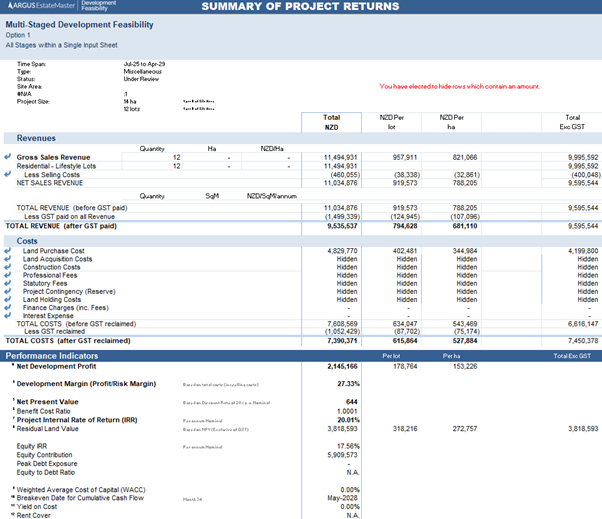Image resolution: width=602 pixels, height=519 pixels.
Task: Select Development Margin value 27.33%
Action: tap(348, 384)
